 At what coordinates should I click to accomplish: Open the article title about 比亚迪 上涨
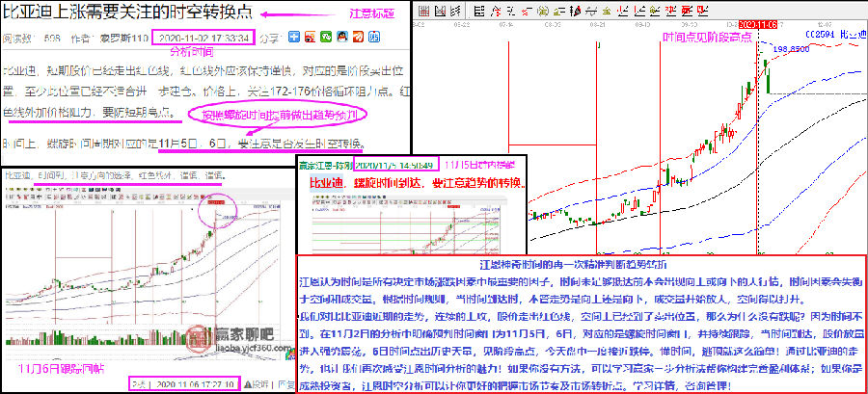[118, 13]
